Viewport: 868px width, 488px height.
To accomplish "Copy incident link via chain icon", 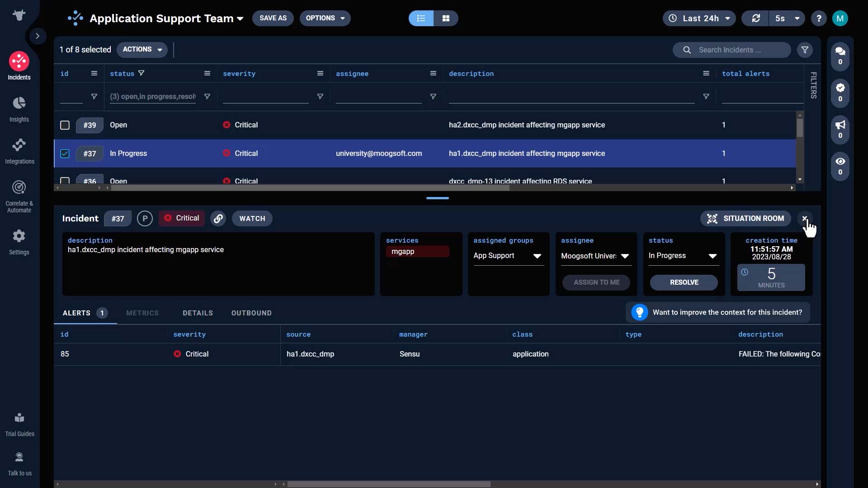I will [x=218, y=218].
